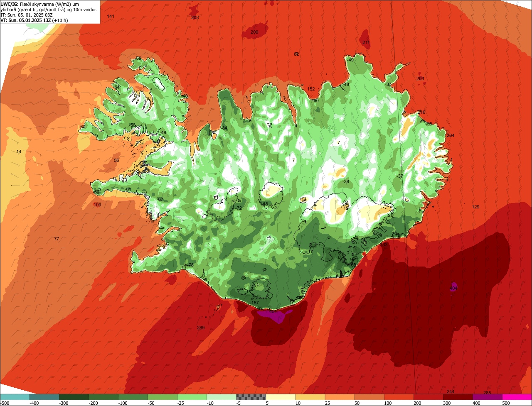
Task: Click the map value 244
Action: pos(451,392)
